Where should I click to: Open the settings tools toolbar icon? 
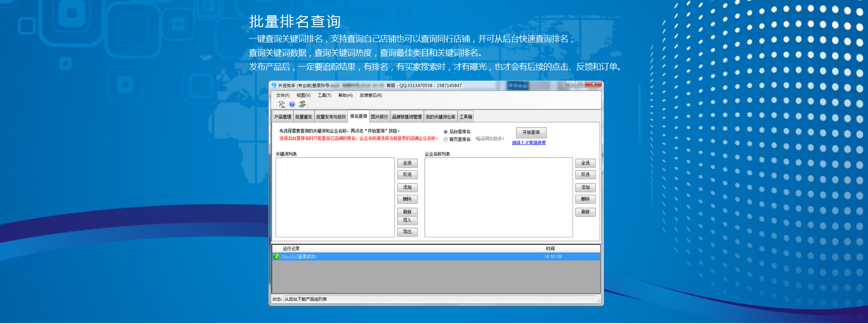click(281, 104)
